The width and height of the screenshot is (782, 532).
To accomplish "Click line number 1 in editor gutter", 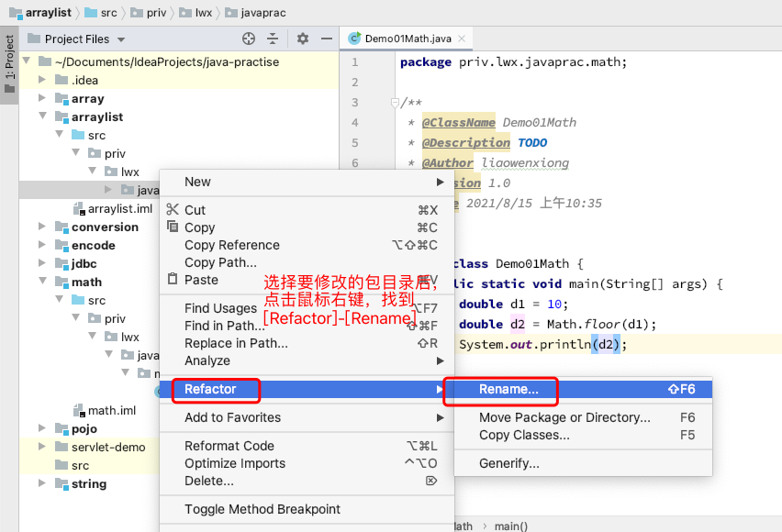I will pyautogui.click(x=354, y=61).
